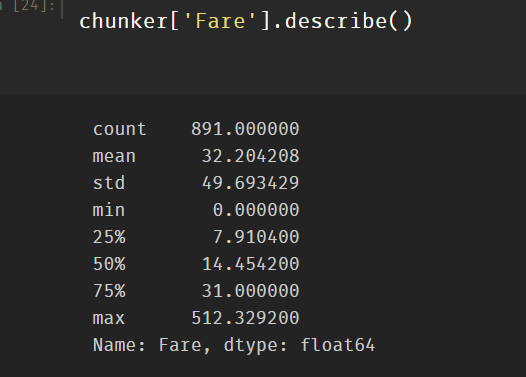Click the 25% value 7.910400

click(x=256, y=237)
